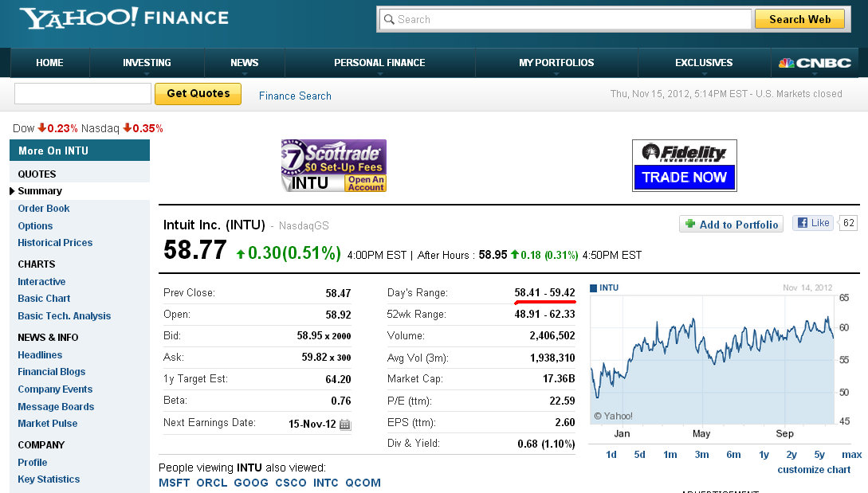Open the HOME navigation tab
Viewport: 868px width, 493px height.
[50, 63]
